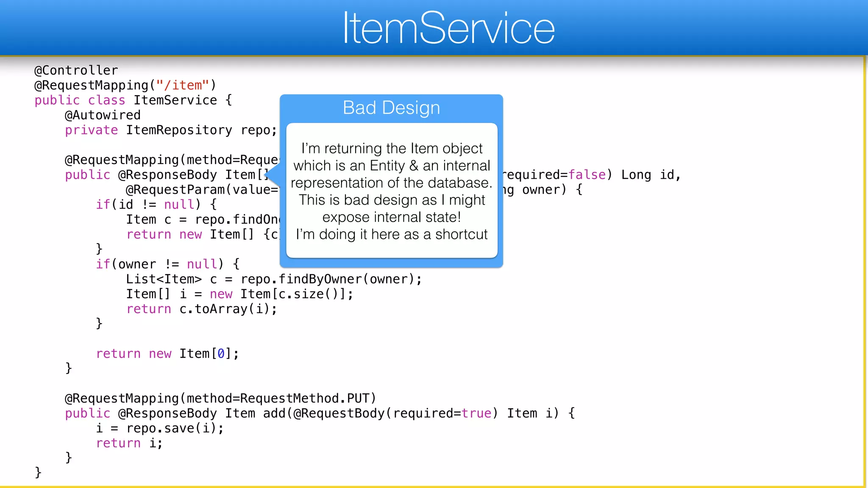The width and height of the screenshot is (868, 488).
Task: Click the repo.save(i) line
Action: [160, 428]
